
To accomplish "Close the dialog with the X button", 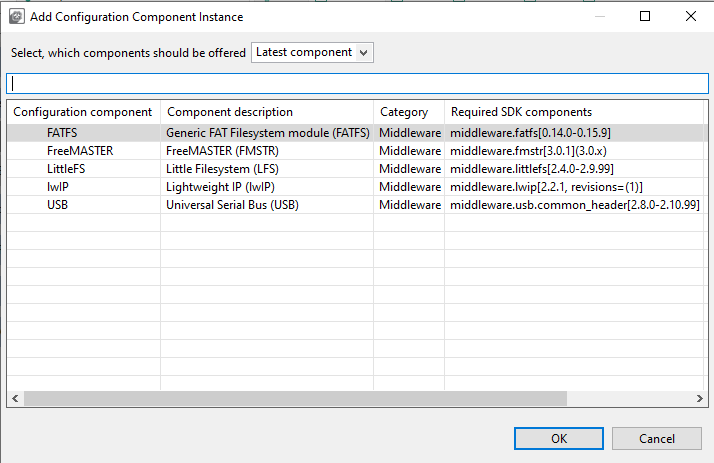I will click(691, 17).
